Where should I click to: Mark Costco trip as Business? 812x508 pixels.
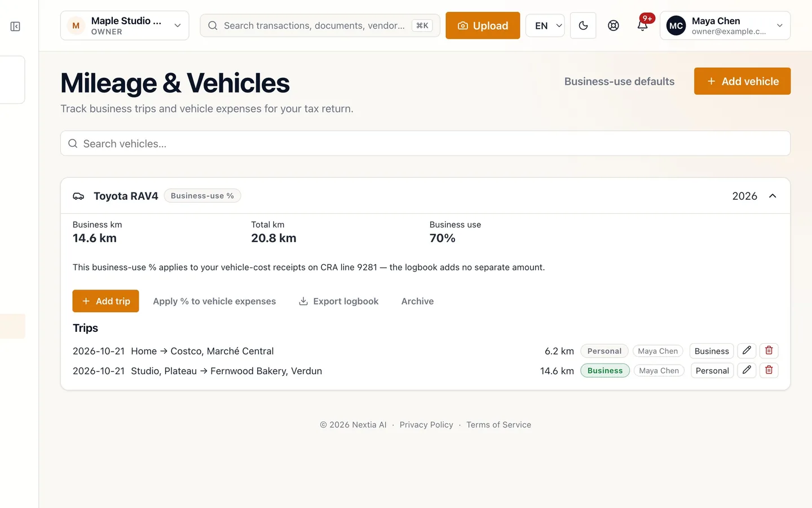[x=712, y=351]
